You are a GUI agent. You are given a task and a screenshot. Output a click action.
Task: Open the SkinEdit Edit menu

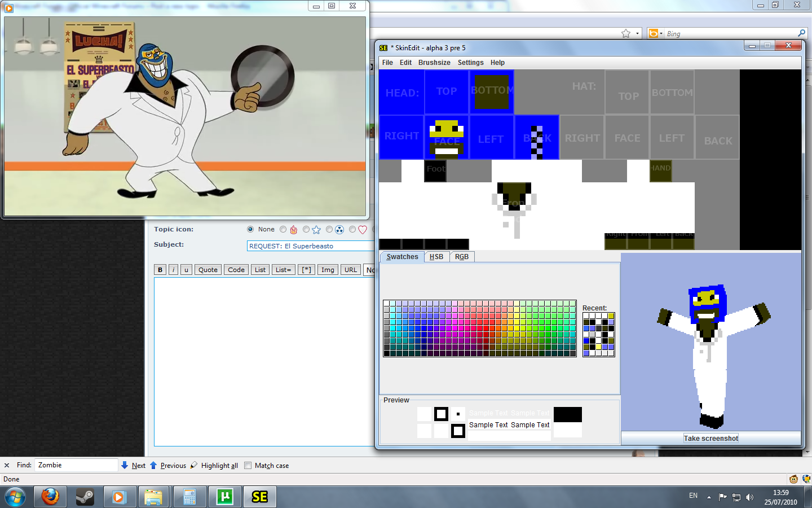click(x=405, y=63)
